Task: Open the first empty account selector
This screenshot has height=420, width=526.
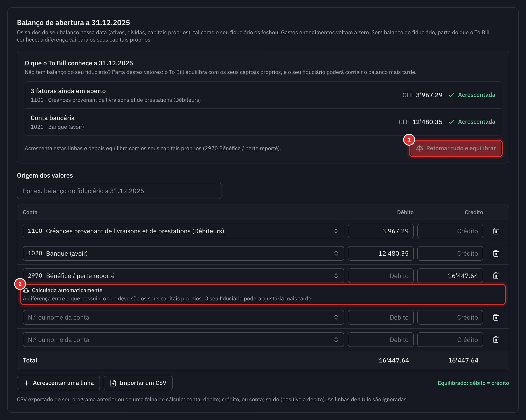Action: [x=184, y=317]
